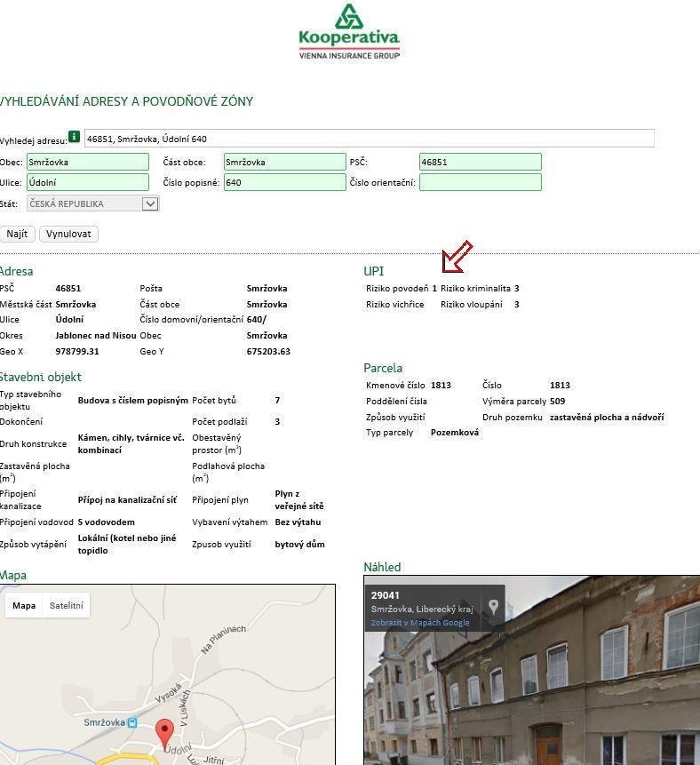Click the Počet podlaží label
The image size is (700, 765).
coord(219,421)
